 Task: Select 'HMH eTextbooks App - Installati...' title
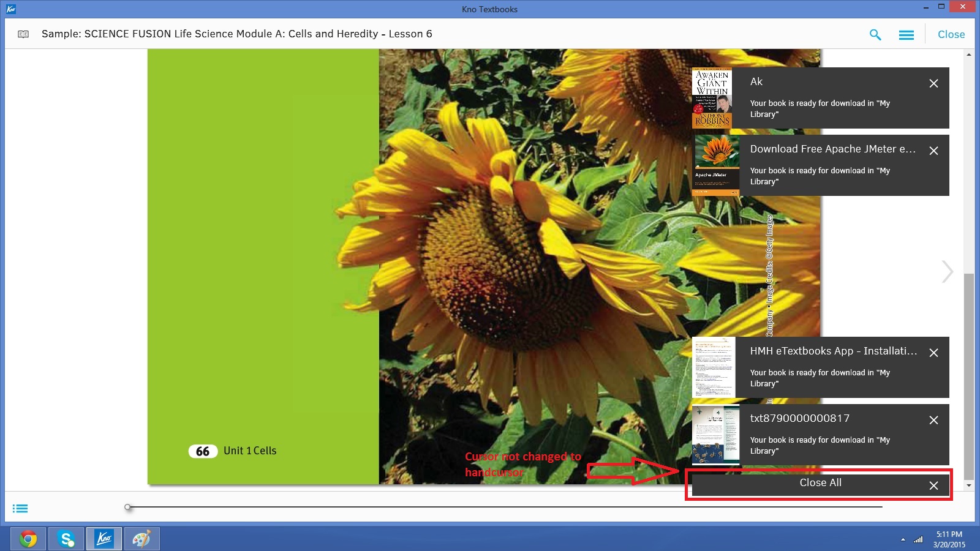tap(834, 351)
